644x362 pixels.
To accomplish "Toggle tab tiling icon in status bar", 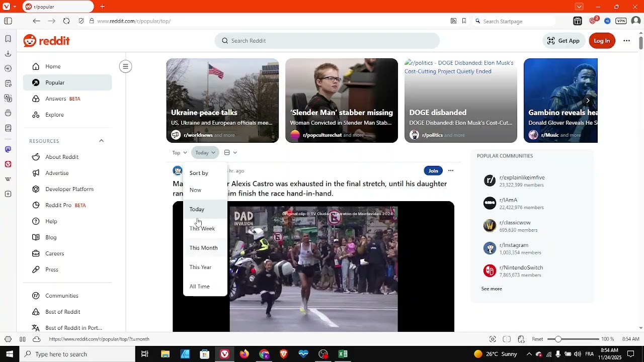I will coord(22,339).
